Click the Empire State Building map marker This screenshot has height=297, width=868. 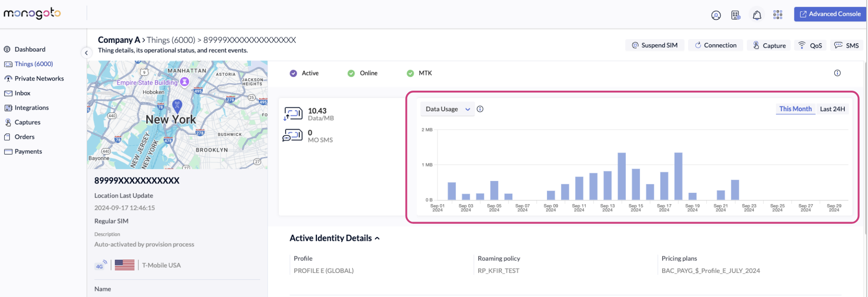[185, 81]
